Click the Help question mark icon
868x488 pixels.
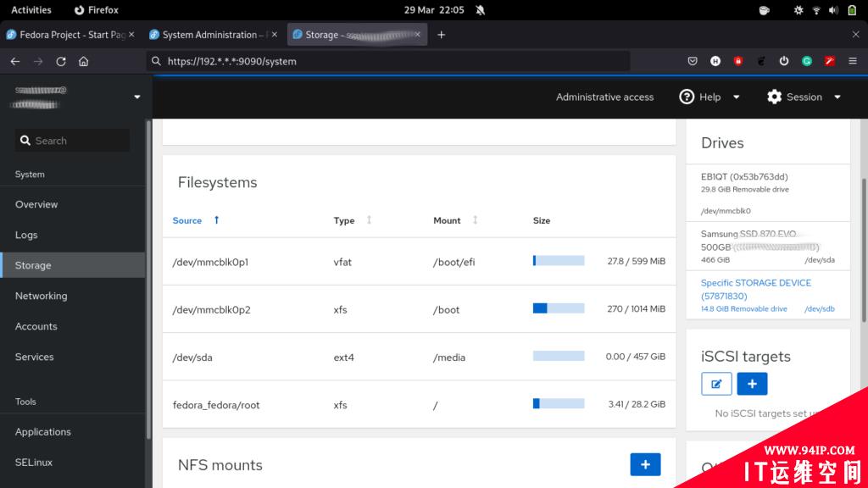click(687, 97)
